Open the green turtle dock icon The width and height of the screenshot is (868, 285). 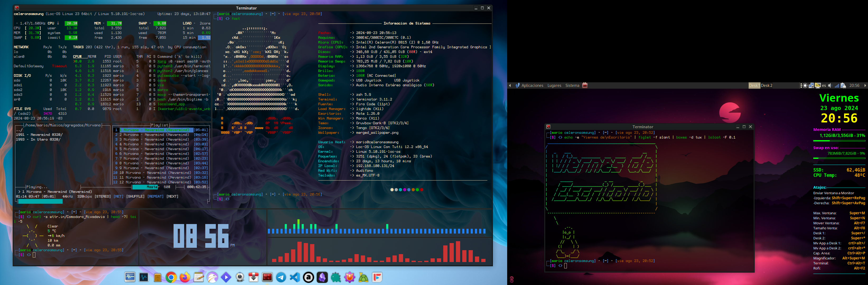[363, 277]
